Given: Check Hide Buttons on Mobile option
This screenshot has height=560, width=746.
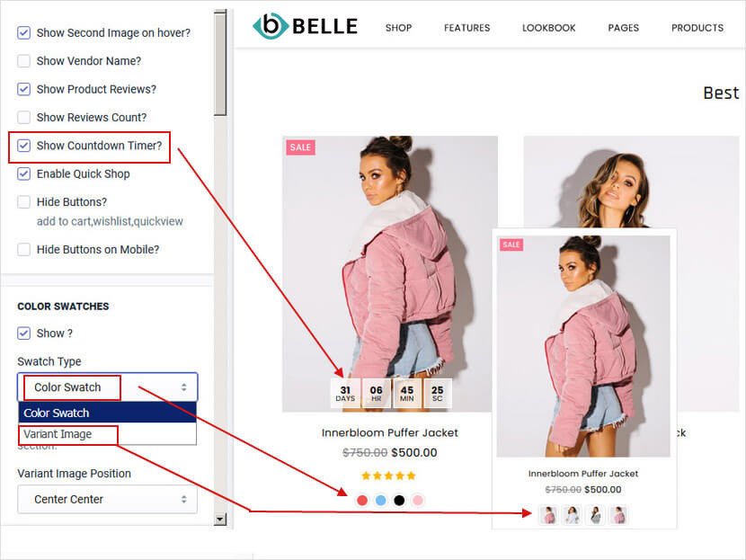Looking at the screenshot, I should [23, 249].
